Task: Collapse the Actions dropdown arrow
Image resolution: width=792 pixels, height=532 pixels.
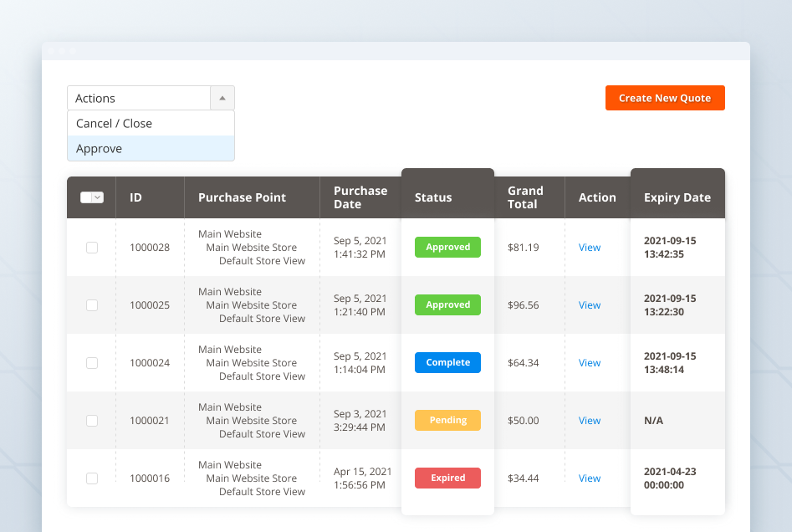Action: click(222, 98)
